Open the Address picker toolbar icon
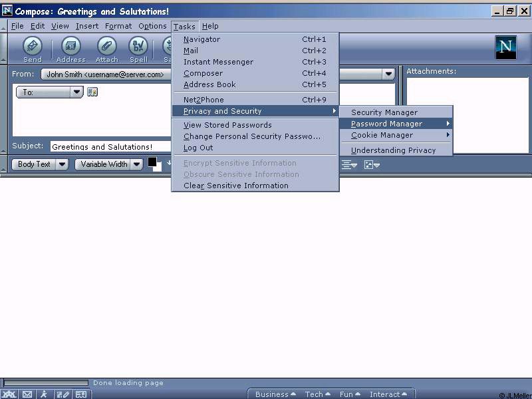This screenshot has width=532, height=399. click(71, 49)
